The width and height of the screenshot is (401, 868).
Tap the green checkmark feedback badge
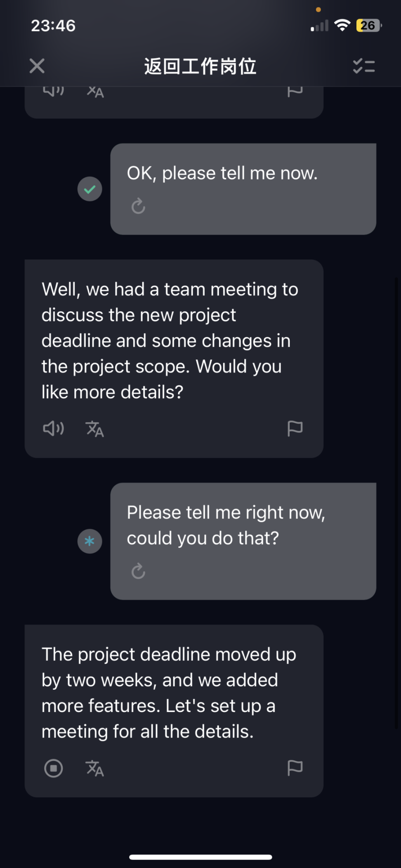90,189
